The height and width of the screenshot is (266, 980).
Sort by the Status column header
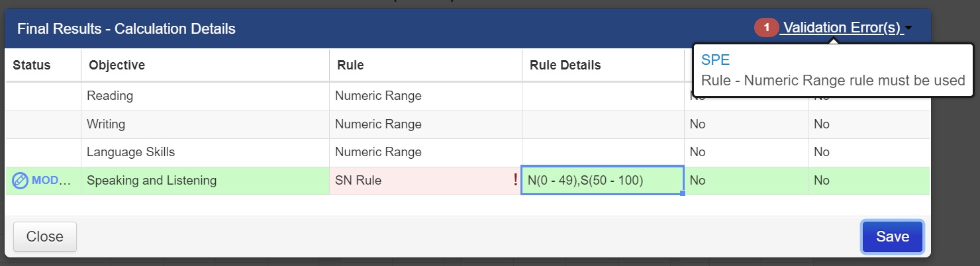point(32,65)
